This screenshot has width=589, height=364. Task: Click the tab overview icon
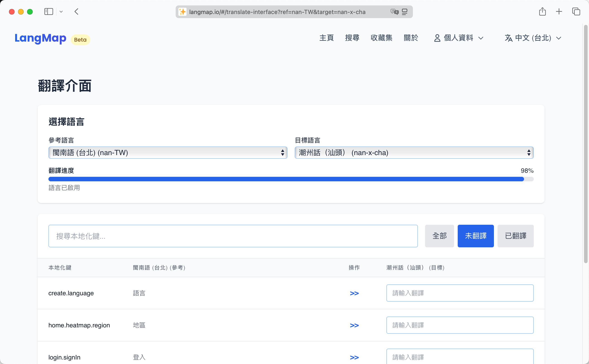pos(576,11)
